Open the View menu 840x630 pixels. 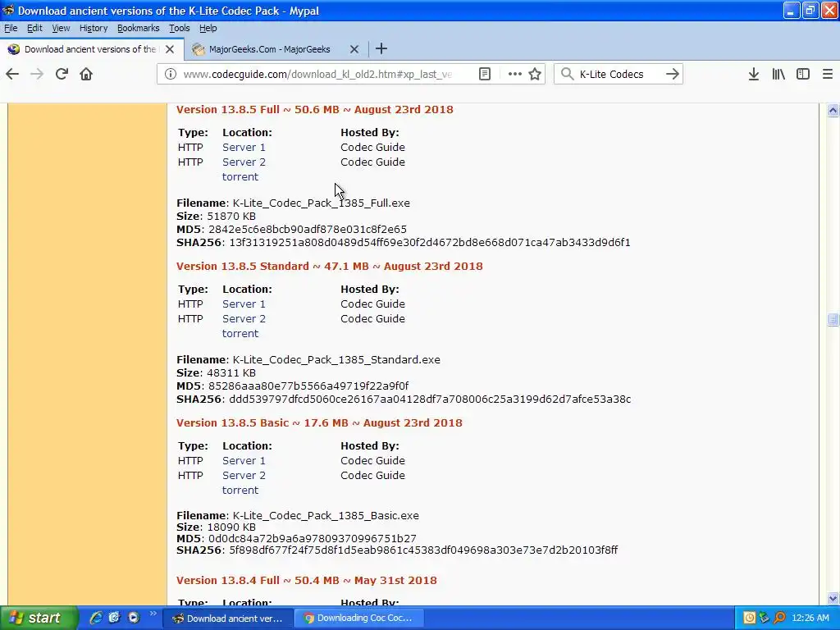(x=61, y=28)
